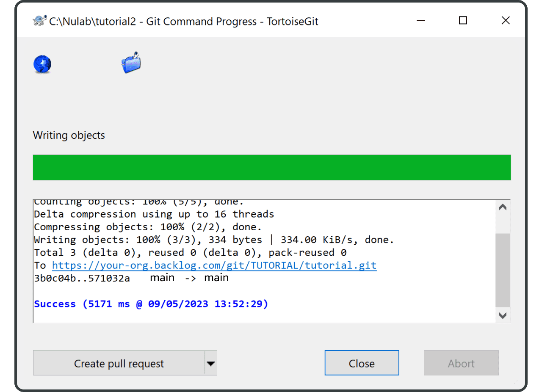
Task: Click the TortoiseGit turtle icon in the title bar
Action: click(40, 20)
